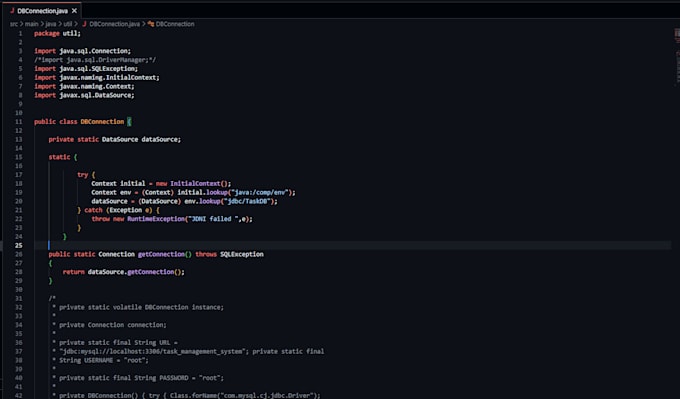Click the "java:/comp/env" string literal
The width and height of the screenshot is (680, 399).
pos(260,193)
